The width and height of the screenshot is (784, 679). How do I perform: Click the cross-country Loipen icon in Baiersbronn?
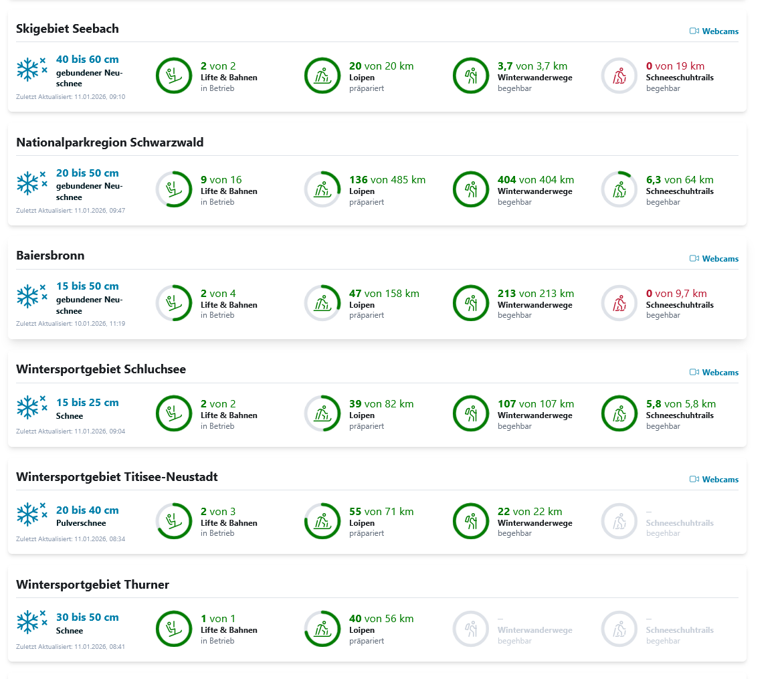(x=322, y=303)
